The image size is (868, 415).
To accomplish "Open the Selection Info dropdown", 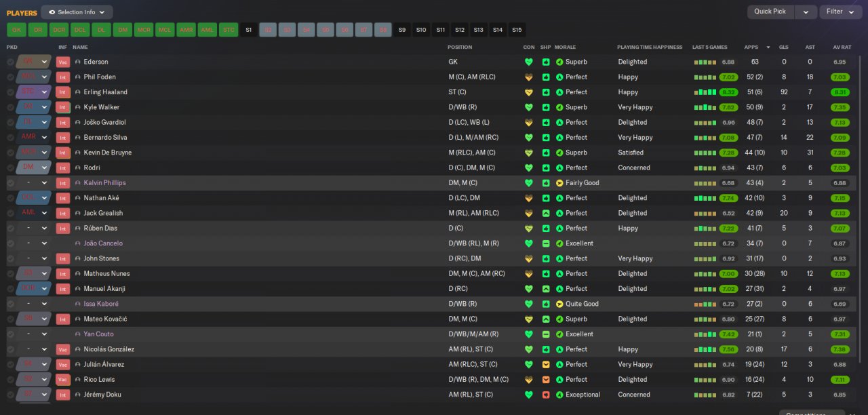I will (x=77, y=12).
